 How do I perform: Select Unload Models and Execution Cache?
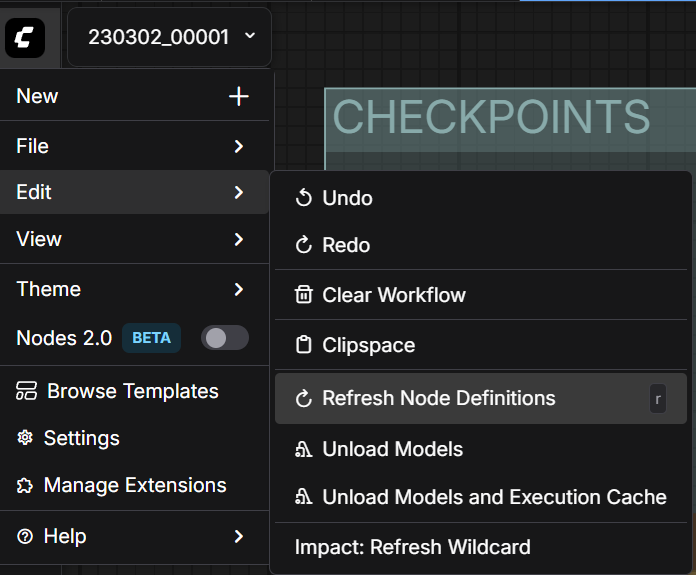pyautogui.click(x=481, y=497)
